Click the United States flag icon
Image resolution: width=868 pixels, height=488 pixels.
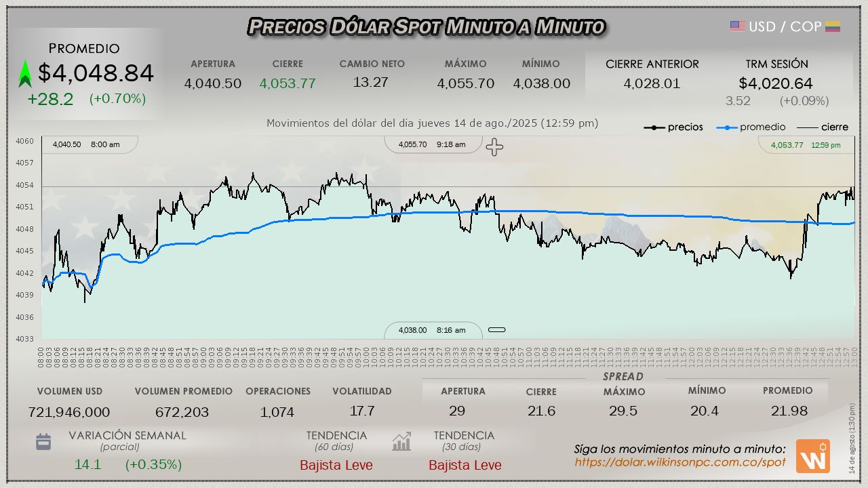(x=738, y=26)
